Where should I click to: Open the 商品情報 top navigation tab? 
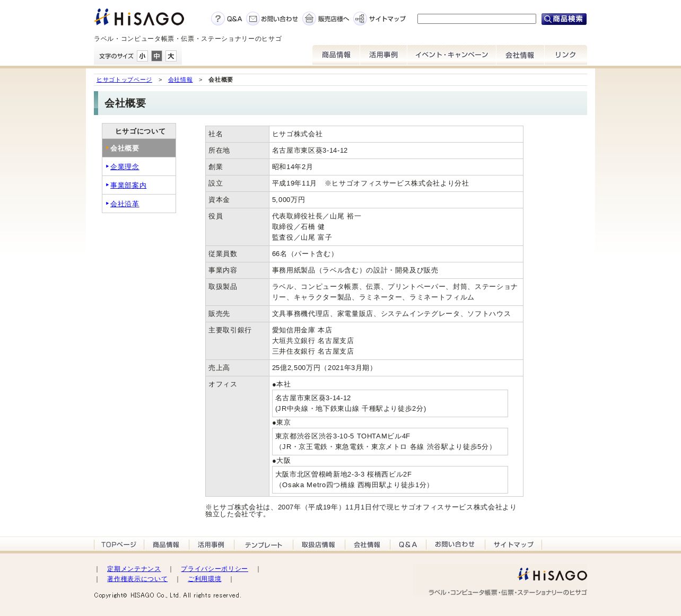coord(336,55)
